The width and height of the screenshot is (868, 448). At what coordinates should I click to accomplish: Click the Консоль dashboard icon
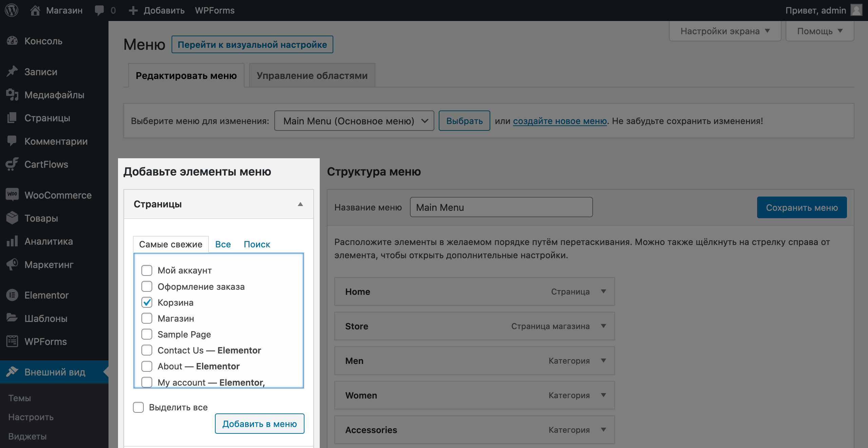click(12, 41)
